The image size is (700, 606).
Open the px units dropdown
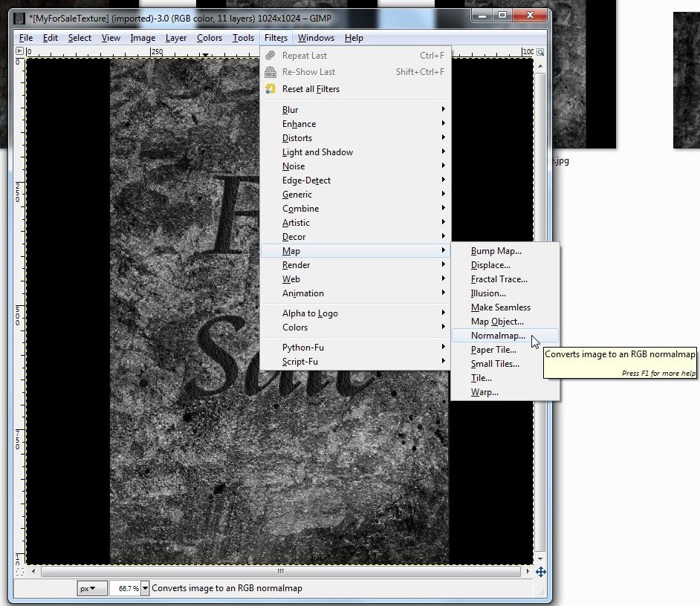[x=92, y=589]
